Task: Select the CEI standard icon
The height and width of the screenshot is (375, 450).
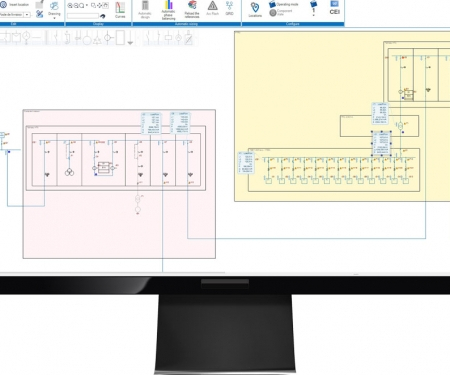Action: (334, 8)
